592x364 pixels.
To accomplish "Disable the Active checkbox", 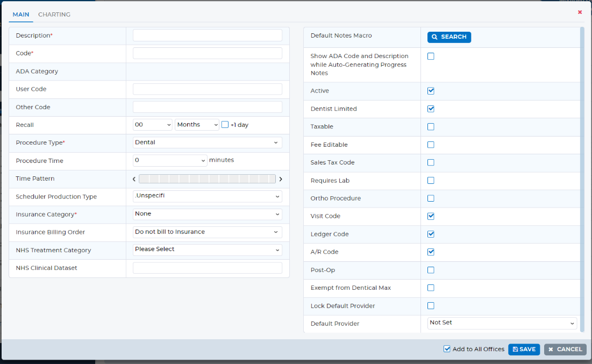I will coord(430,91).
